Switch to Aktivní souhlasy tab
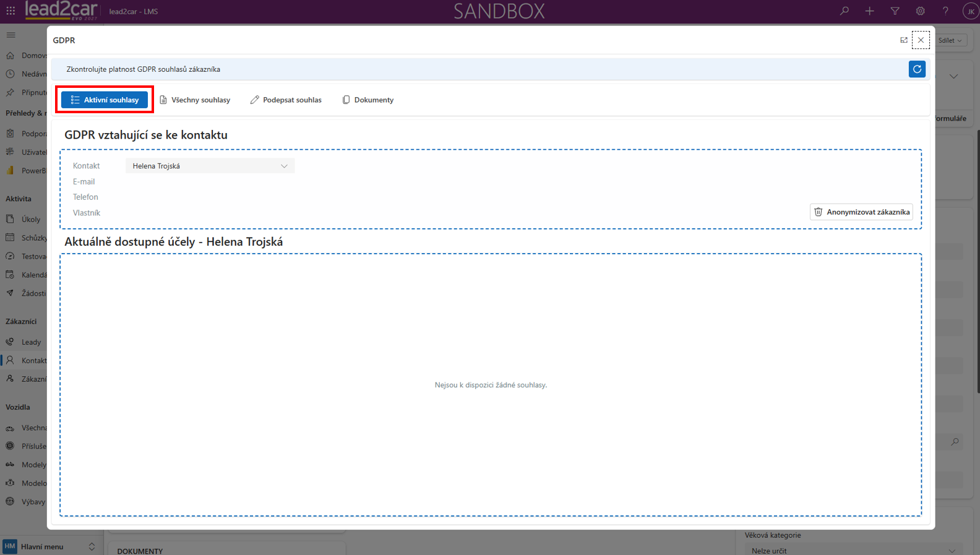The width and height of the screenshot is (980, 555). coord(105,100)
